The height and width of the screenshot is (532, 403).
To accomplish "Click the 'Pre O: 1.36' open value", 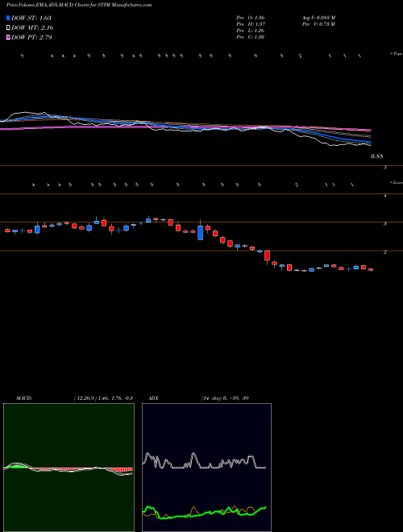I will [x=251, y=18].
